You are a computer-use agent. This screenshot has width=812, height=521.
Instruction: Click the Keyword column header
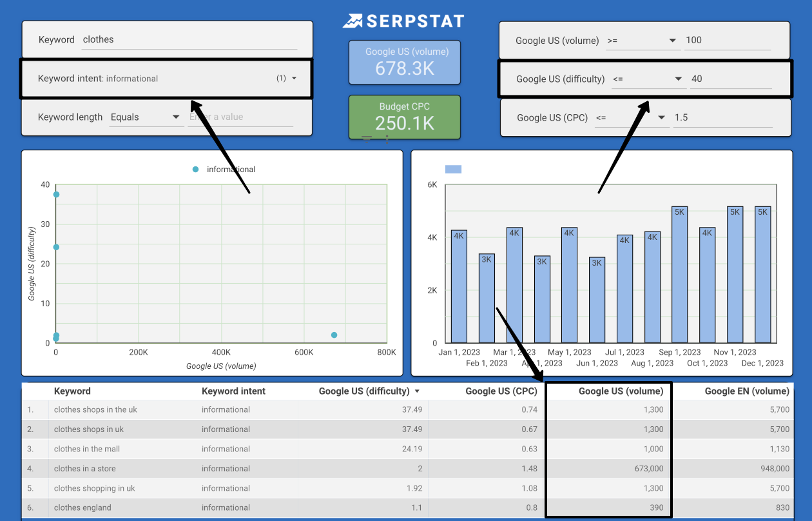coord(72,391)
